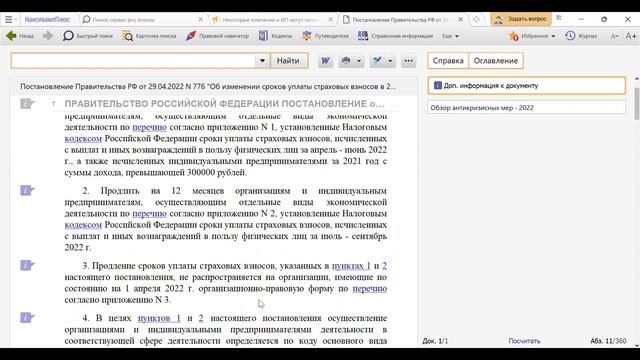Expand the Избранное dropdown arrow
Screen dimensions: 640x360
pos(553,36)
